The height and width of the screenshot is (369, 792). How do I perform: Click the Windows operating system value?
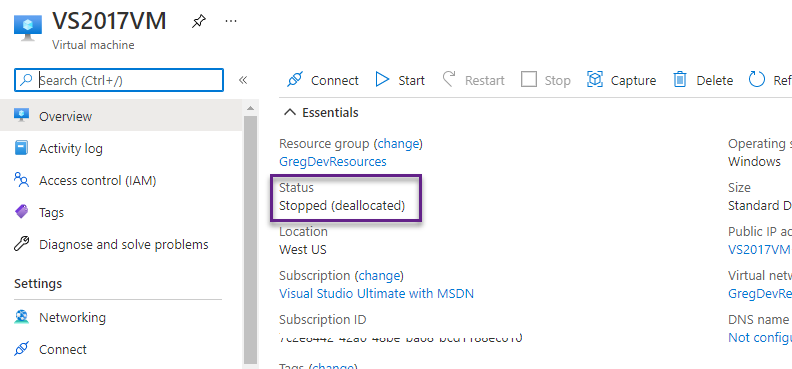(x=754, y=162)
